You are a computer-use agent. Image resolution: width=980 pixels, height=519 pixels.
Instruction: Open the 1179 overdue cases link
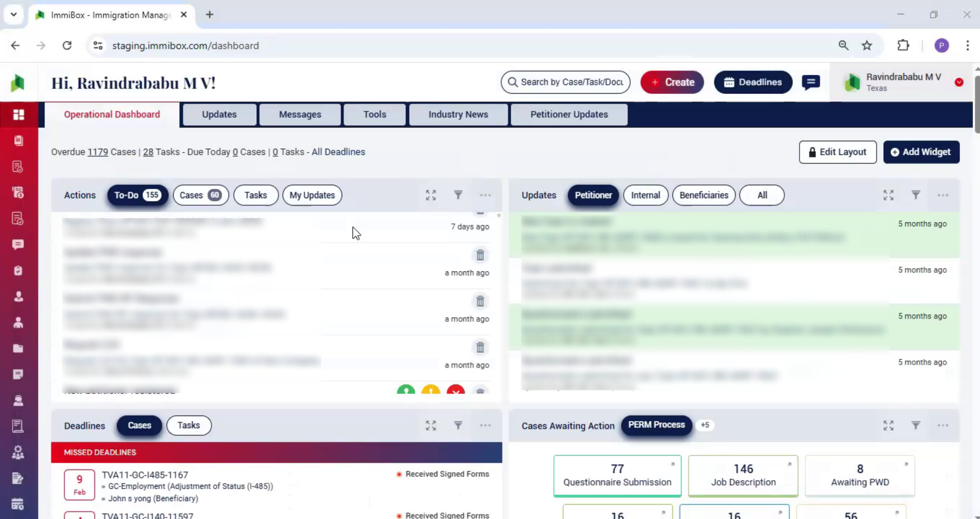98,152
